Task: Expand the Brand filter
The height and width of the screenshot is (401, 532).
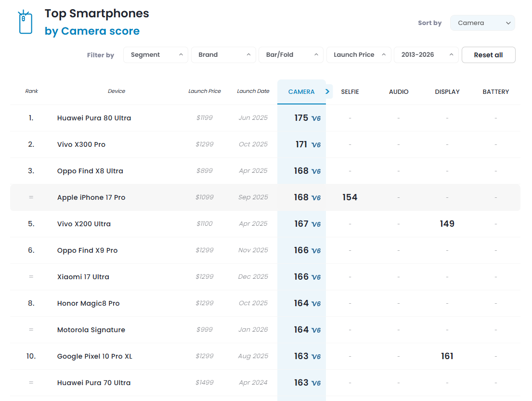Action: [223, 54]
